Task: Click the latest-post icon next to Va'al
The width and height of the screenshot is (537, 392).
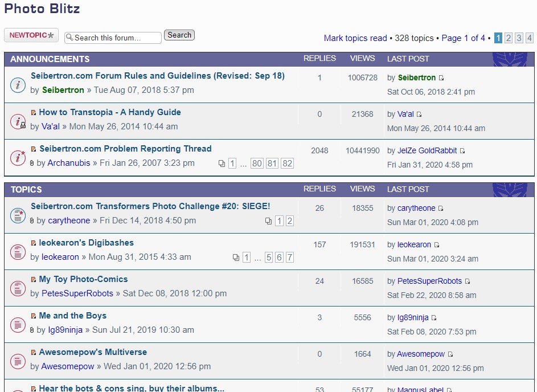Action: click(x=419, y=115)
